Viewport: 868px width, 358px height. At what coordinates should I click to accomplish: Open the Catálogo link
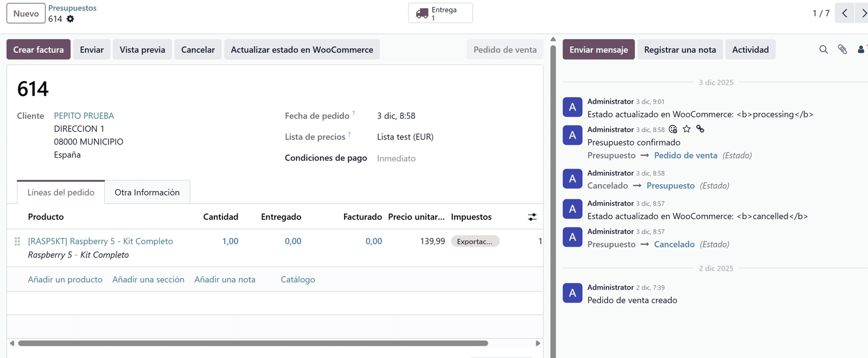298,279
